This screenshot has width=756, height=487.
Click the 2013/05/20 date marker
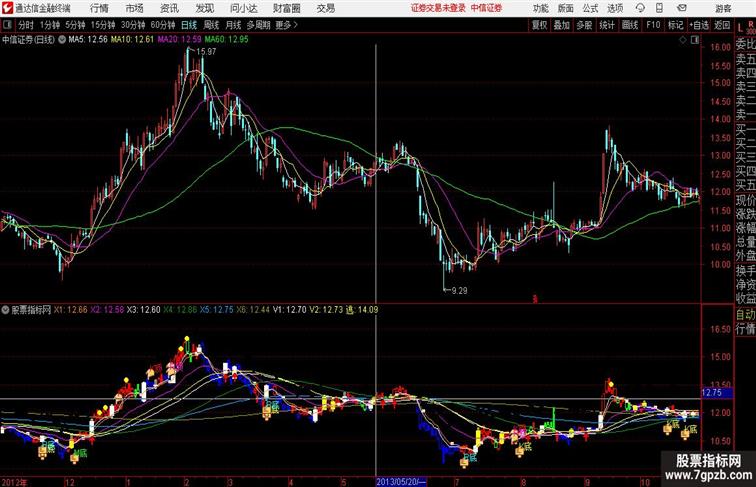[x=401, y=482]
